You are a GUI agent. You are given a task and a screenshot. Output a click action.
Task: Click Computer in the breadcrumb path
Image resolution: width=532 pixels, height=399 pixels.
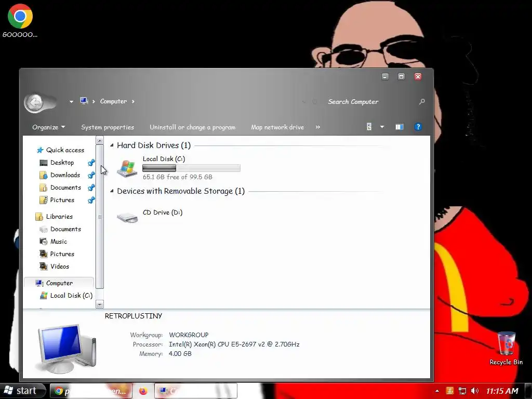click(113, 101)
